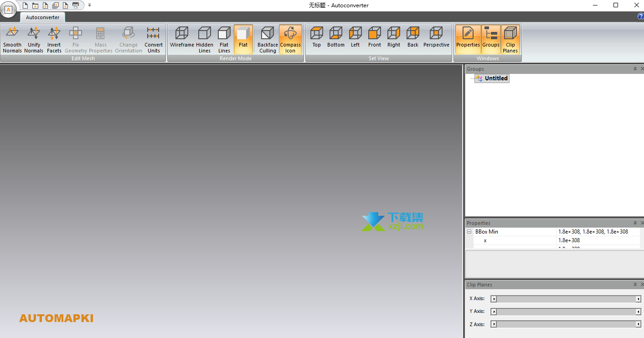This screenshot has width=644, height=338.
Task: Toggle Backface Culling on or off
Action: [267, 39]
